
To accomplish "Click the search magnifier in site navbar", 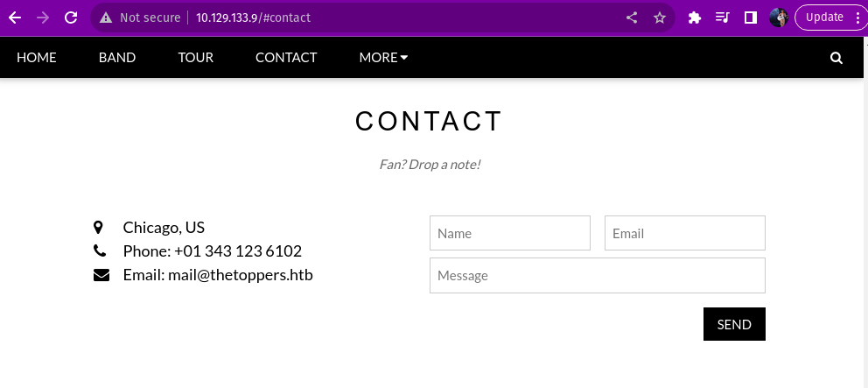I will point(836,58).
